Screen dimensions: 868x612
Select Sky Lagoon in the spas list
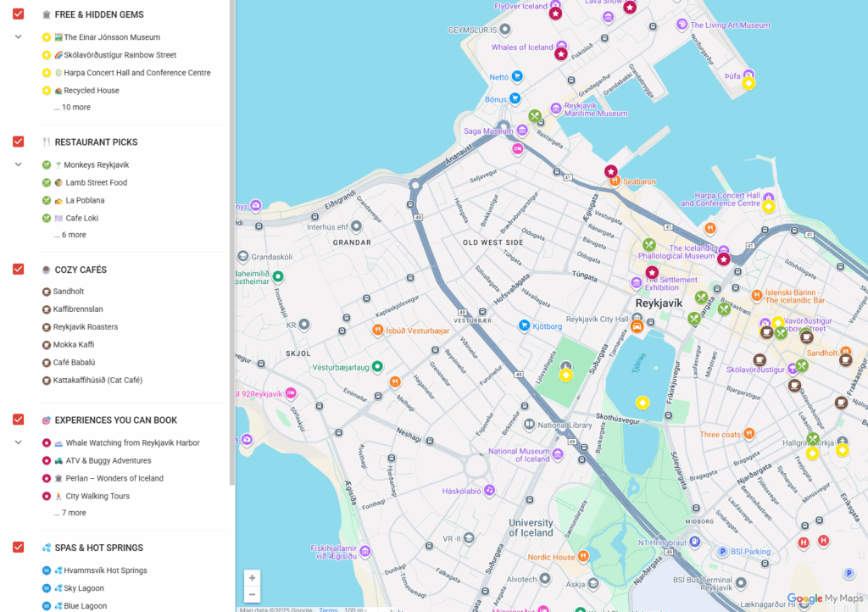tap(83, 588)
